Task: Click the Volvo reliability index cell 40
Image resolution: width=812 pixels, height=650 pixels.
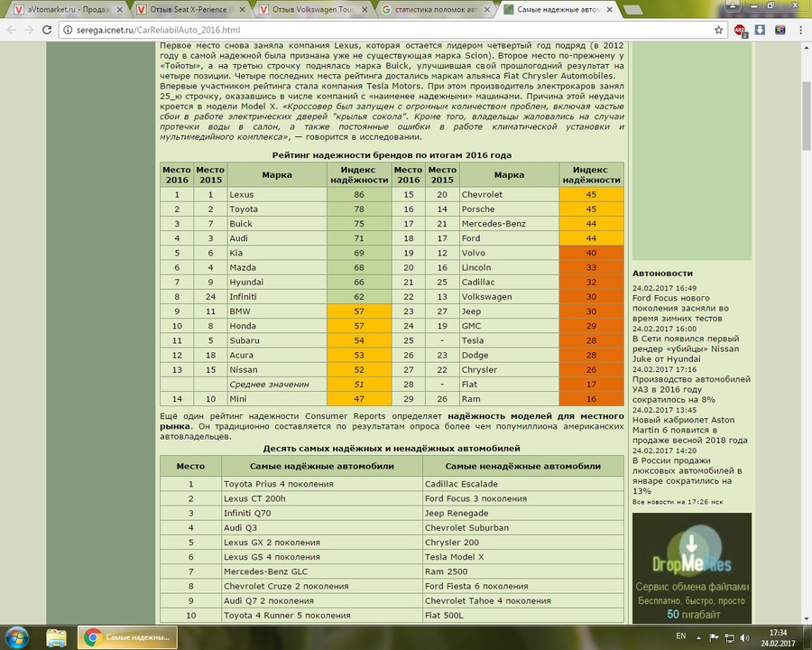Action: pos(591,253)
